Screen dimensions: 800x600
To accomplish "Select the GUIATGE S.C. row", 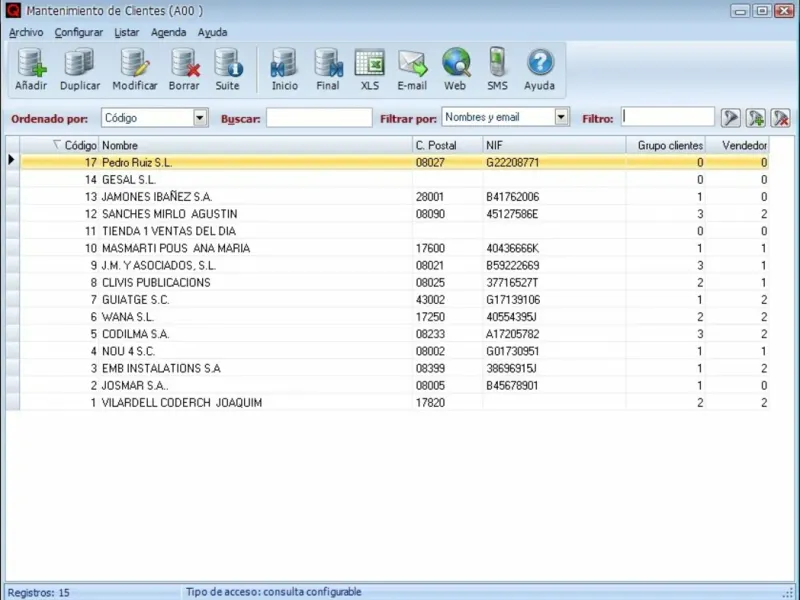I will click(x=394, y=299).
